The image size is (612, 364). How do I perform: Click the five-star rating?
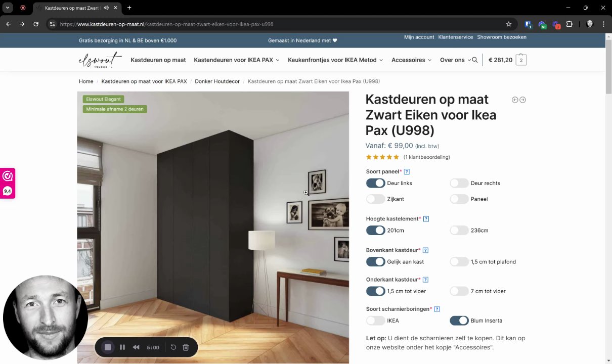[382, 157]
